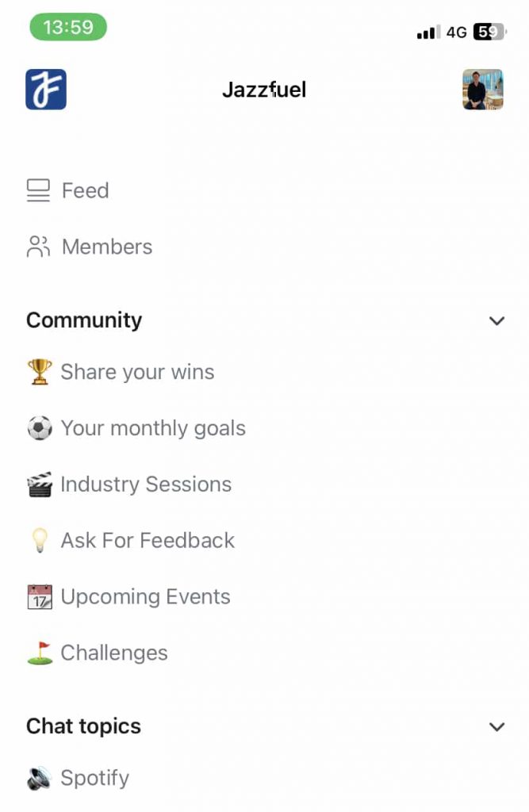Open the Feed section icon

[x=37, y=190]
